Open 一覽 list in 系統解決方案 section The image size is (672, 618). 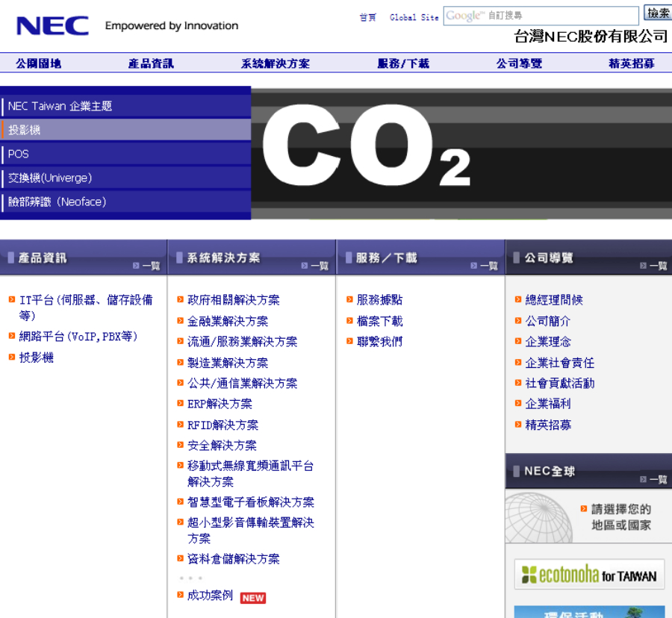coord(315,266)
